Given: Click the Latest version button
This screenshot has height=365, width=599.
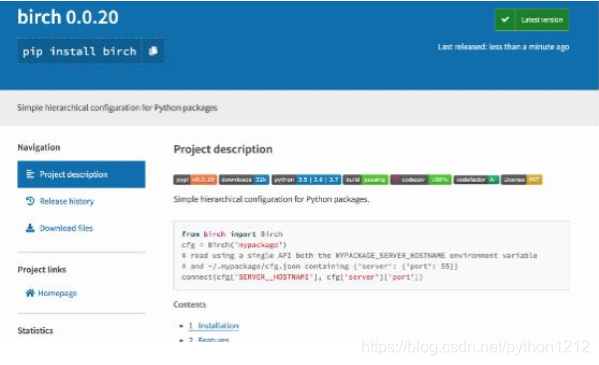Looking at the screenshot, I should coord(532,19).
